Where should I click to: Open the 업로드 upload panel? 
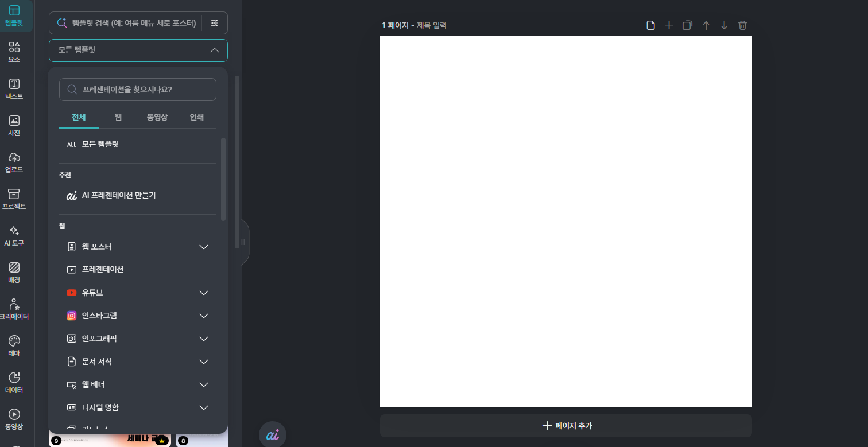point(14,162)
